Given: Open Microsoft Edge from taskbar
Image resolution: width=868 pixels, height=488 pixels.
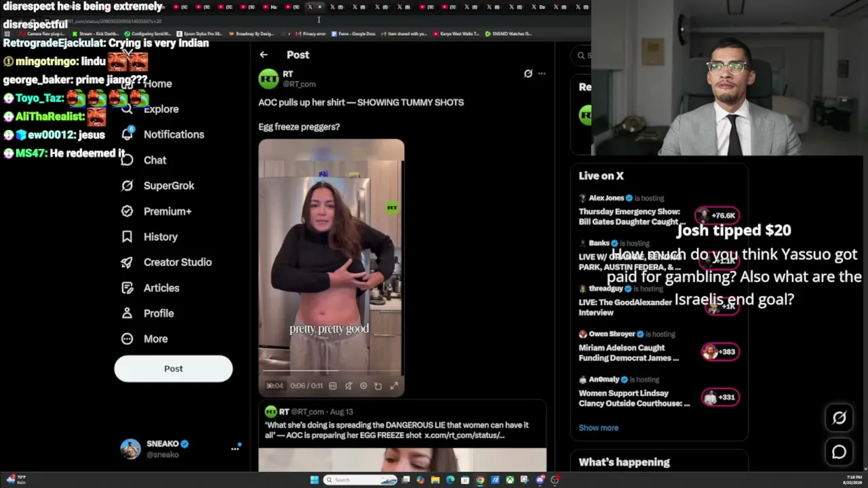Looking at the screenshot, I should coord(450,480).
